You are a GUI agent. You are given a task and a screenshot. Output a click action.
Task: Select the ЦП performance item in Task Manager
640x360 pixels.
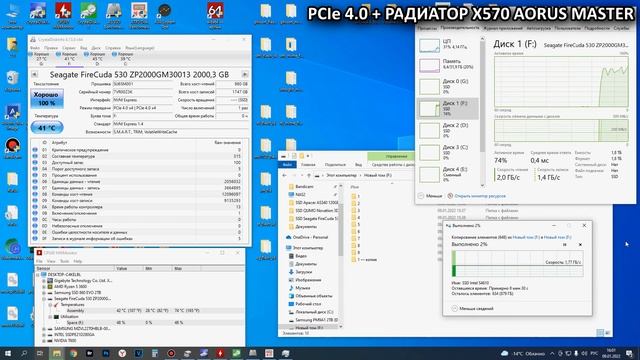448,44
